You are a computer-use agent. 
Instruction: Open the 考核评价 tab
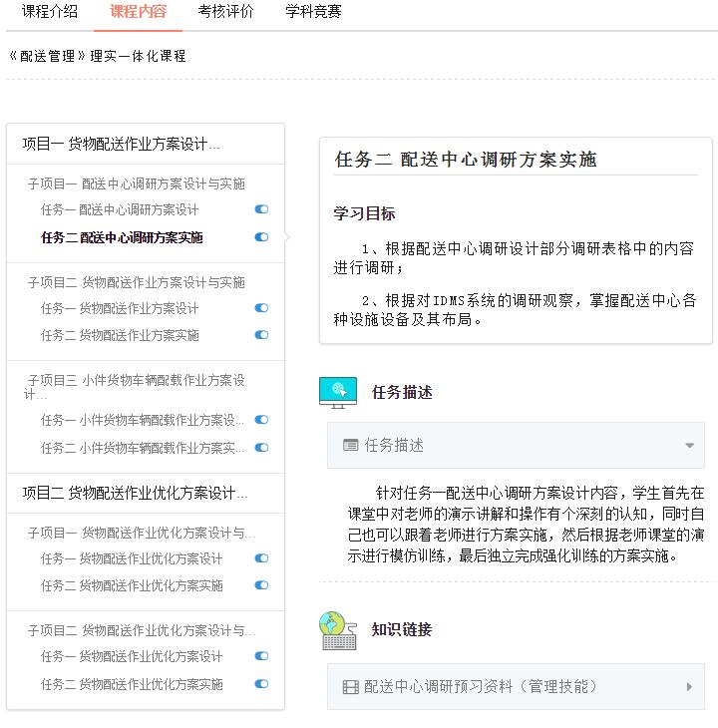click(225, 12)
